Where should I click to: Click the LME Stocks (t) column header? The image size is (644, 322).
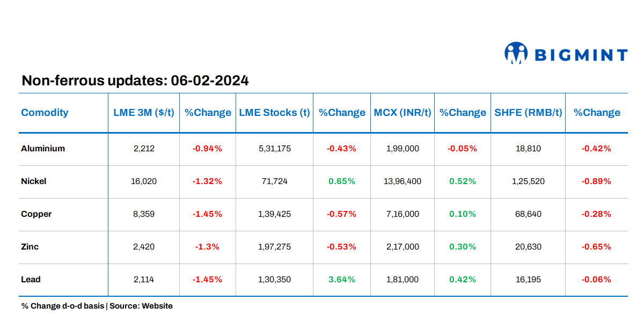pyautogui.click(x=274, y=113)
